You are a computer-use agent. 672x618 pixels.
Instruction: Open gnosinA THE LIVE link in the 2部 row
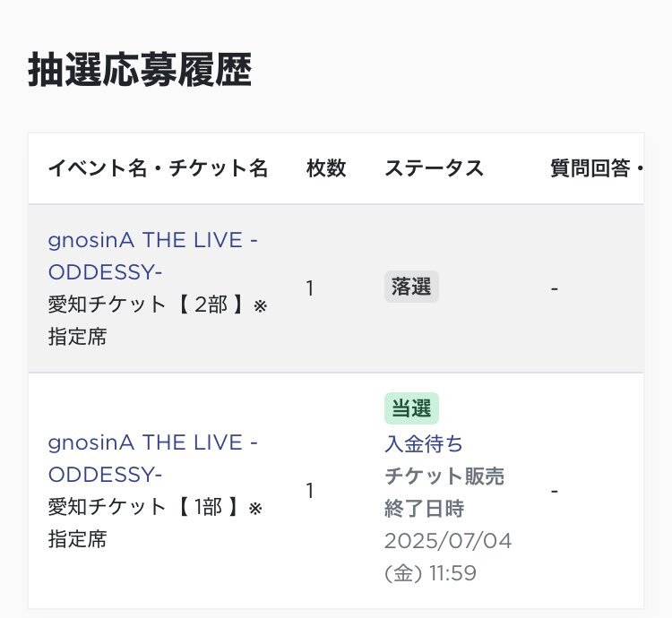(x=152, y=255)
